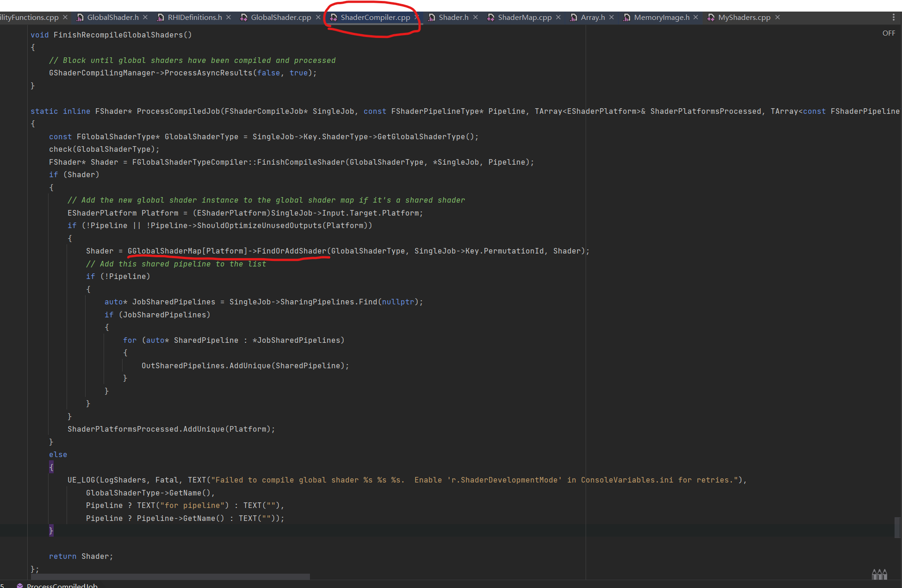Click the vertical scrollbar marker on the right
The height and width of the screenshot is (588, 902).
click(897, 527)
